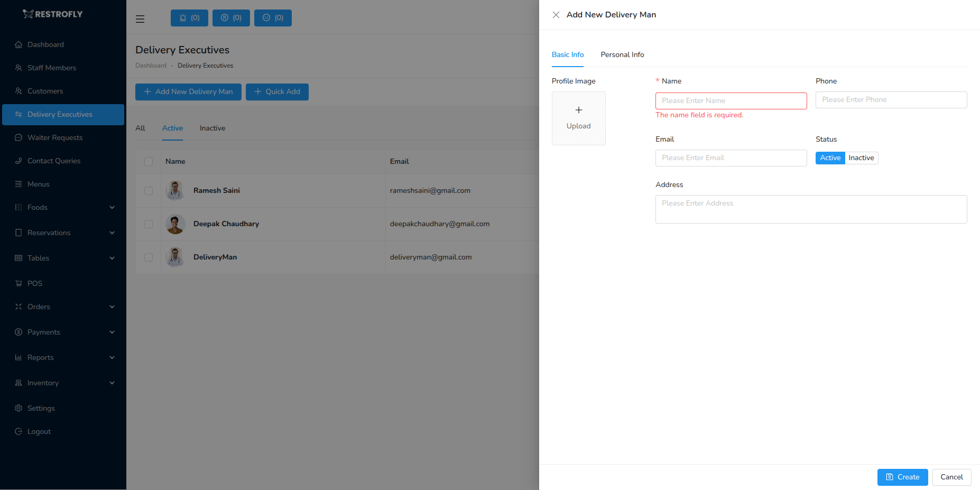Select the Deepak Chaudhary row checkbox
The image size is (980, 490).
coord(149,224)
